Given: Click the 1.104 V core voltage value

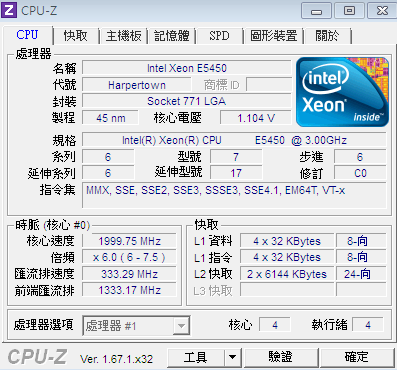Looking at the screenshot, I should point(256,118).
